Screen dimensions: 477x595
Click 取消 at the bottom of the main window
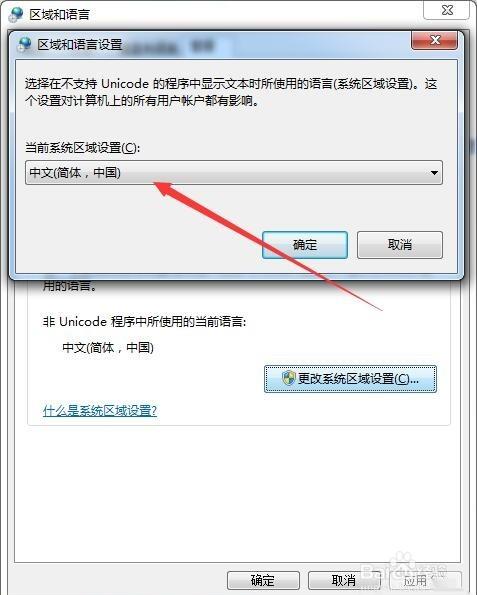(344, 580)
